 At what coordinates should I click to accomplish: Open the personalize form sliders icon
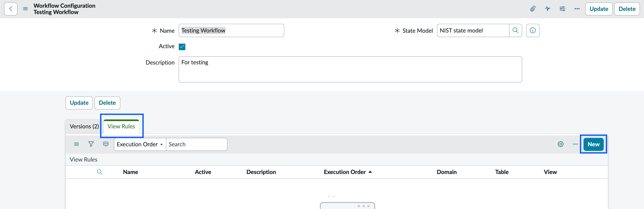[x=562, y=9]
